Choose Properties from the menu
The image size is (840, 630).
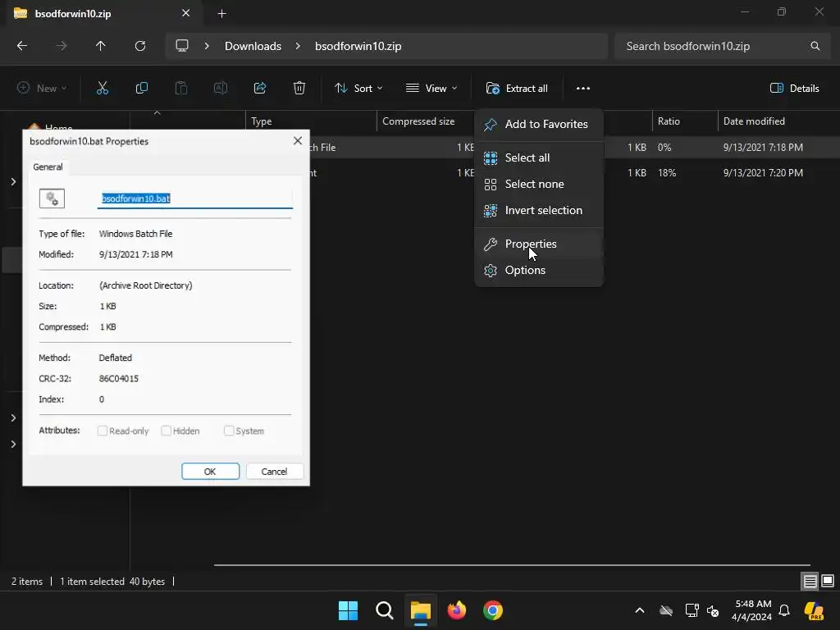539,244
